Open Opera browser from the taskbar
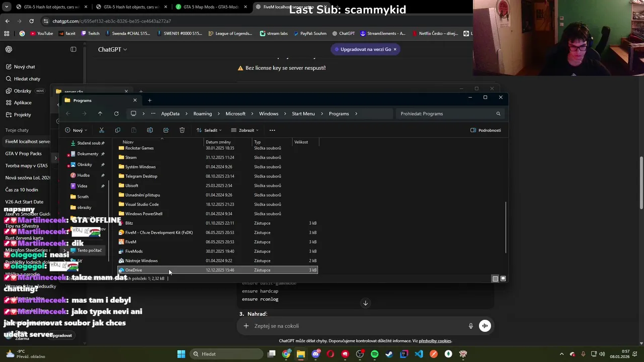Viewport: 644px width, 362px height. tap(330, 354)
